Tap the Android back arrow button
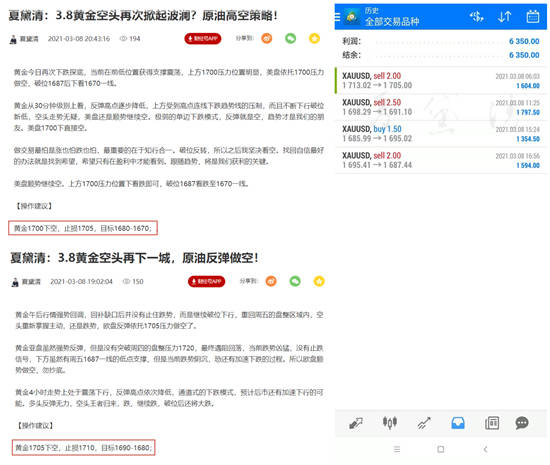Viewport: 550px width, 465px height. (485, 449)
